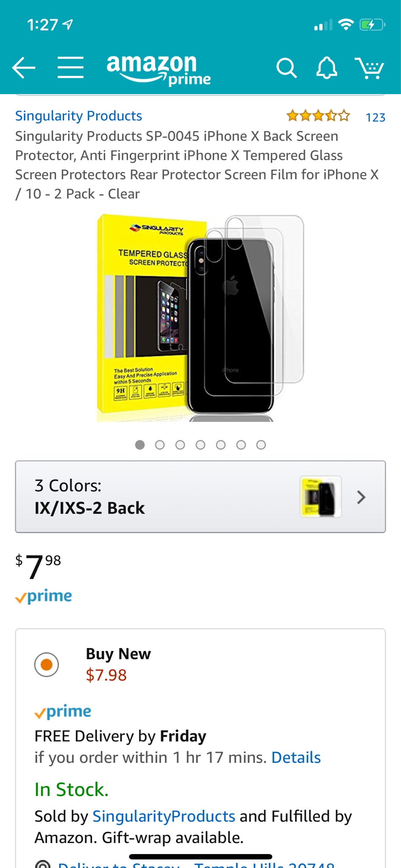Screen dimensions: 401x868
Task: Open the hamburger menu
Action: pyautogui.click(x=70, y=67)
